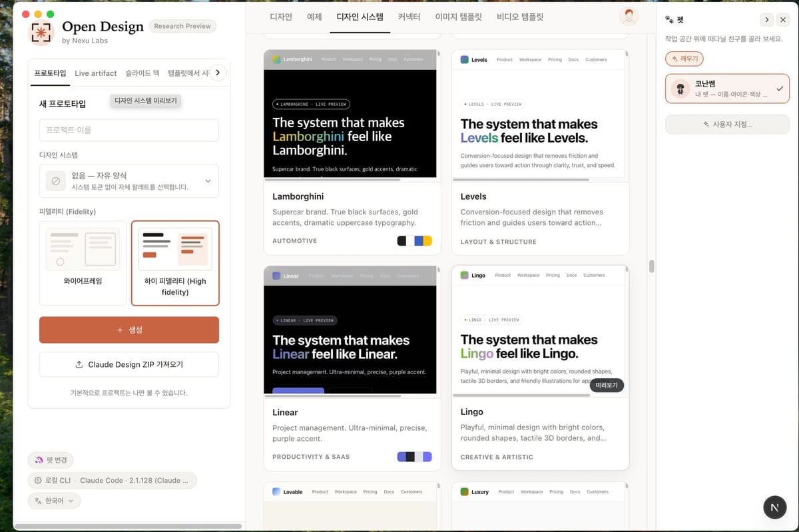
Task: Click the 사용자 지정 button
Action: click(x=727, y=124)
